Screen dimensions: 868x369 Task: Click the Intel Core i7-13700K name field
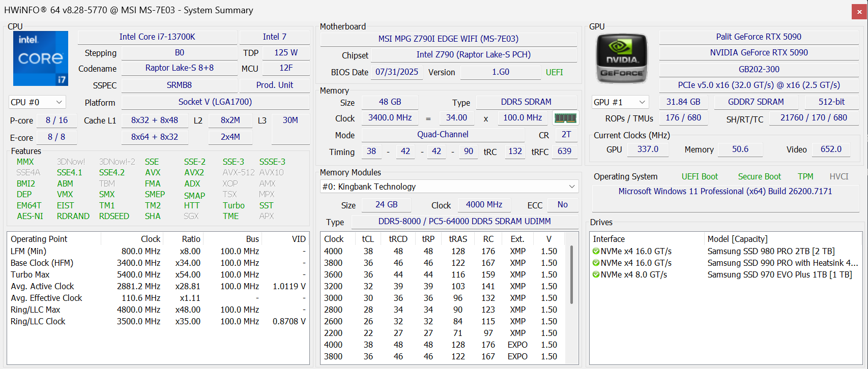pyautogui.click(x=157, y=37)
